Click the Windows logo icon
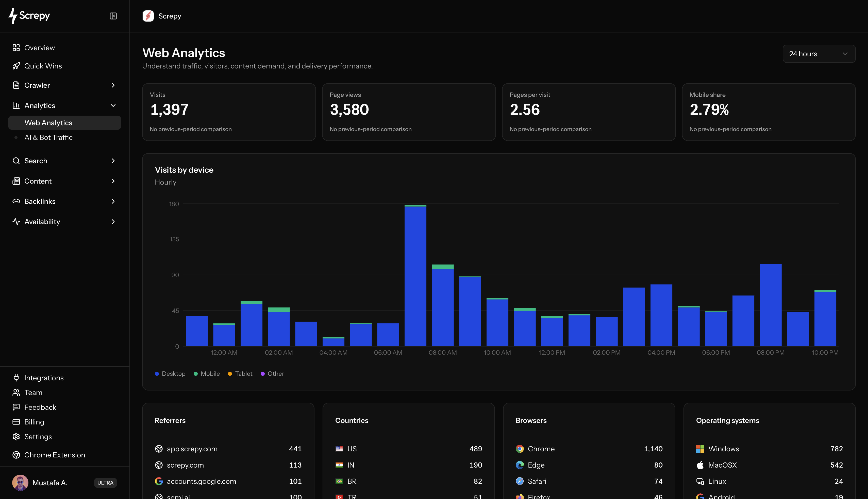Image resolution: width=868 pixels, height=499 pixels. point(700,449)
